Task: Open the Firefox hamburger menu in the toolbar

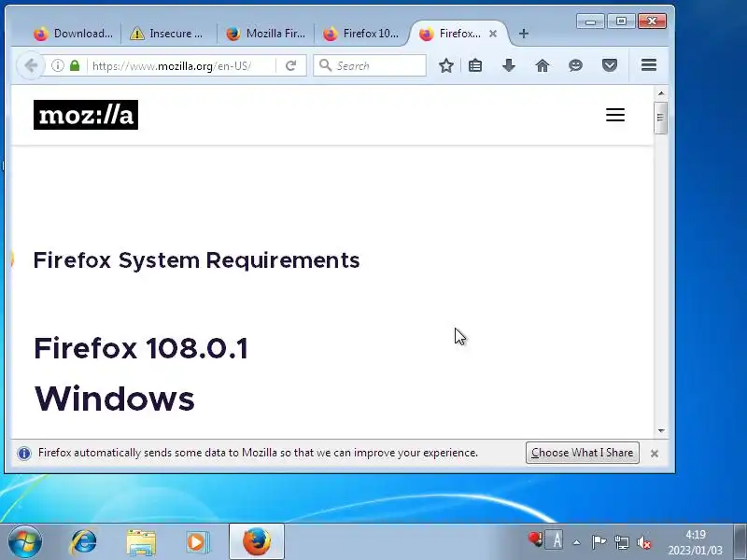Action: 649,64
